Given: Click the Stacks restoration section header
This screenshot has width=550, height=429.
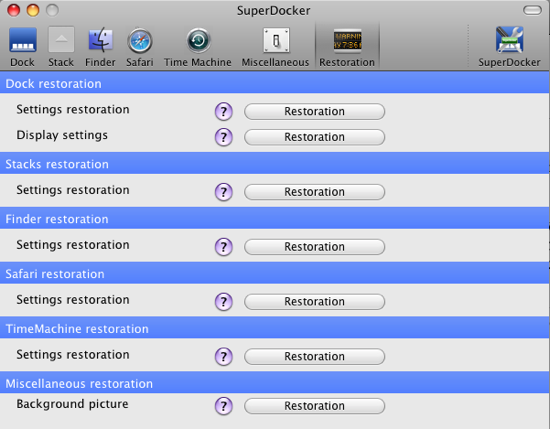Looking at the screenshot, I should point(274,164).
